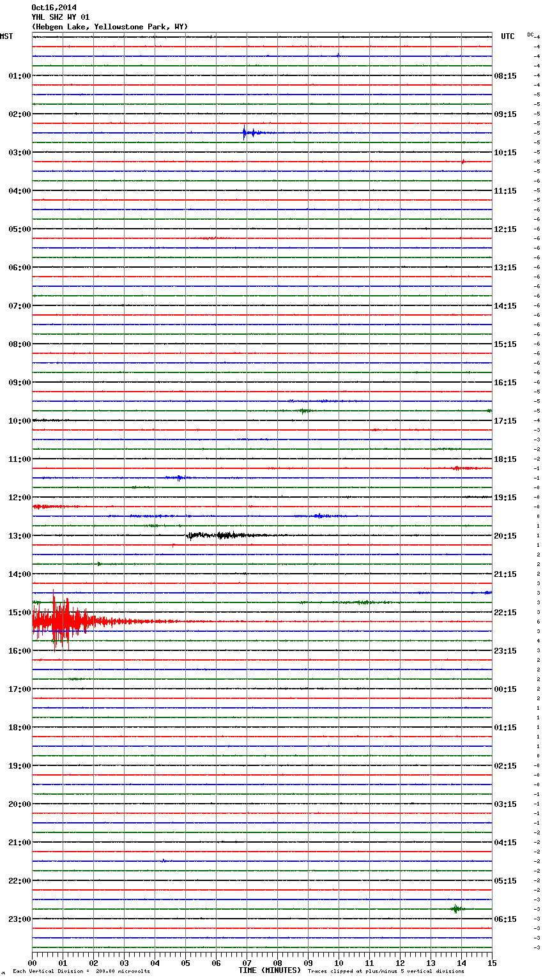Pick the 20:15 UTC time label
This screenshot has height=980, width=543.
(x=505, y=536)
